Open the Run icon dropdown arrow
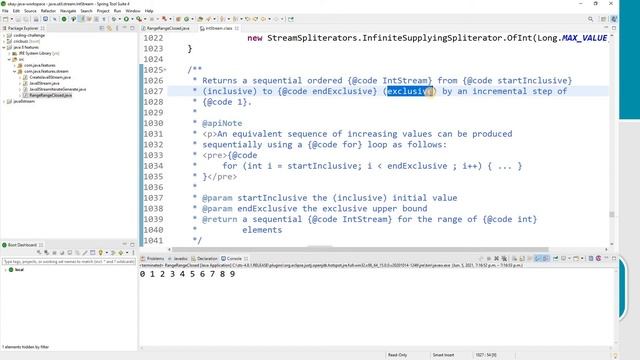 tap(132, 19)
